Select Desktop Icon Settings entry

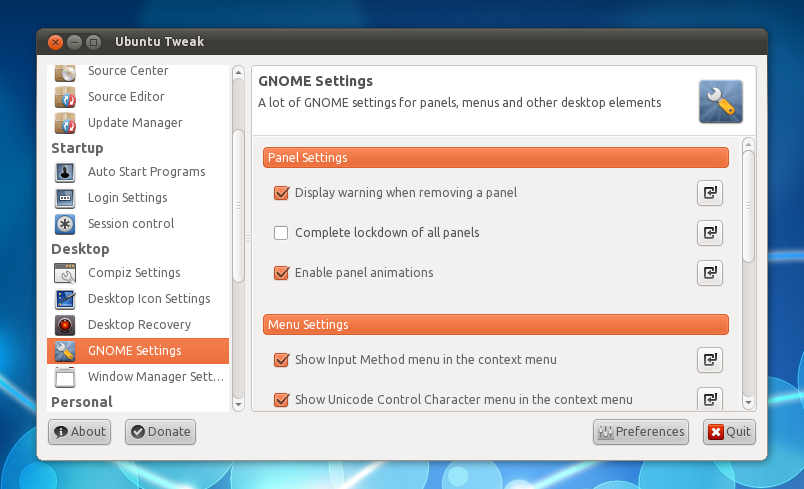point(138,299)
